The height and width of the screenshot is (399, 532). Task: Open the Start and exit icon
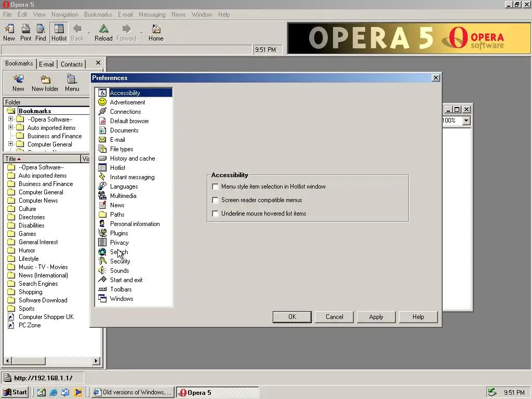click(x=102, y=280)
